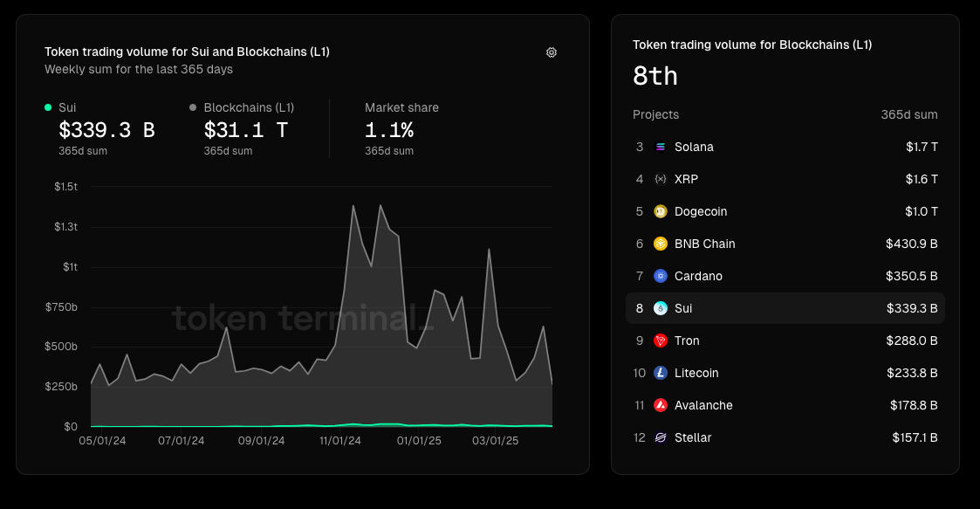Viewport: 980px width, 509px height.
Task: Click the Blockchains (L1) legend label
Action: 249,107
